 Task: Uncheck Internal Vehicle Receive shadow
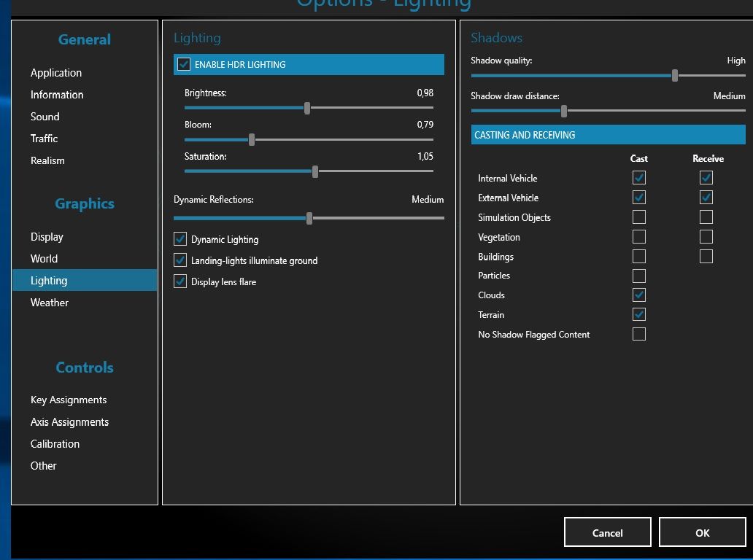[706, 177]
